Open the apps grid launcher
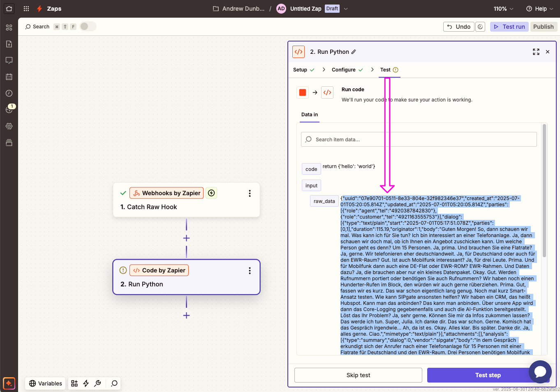560x392 pixels. 26,9
